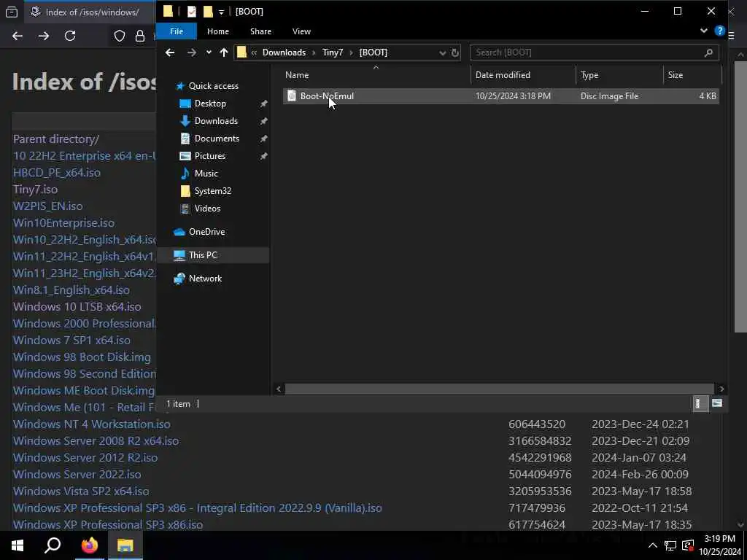Image resolution: width=747 pixels, height=560 pixels.
Task: Open Windows Server 2022.iso link
Action: coord(77,474)
